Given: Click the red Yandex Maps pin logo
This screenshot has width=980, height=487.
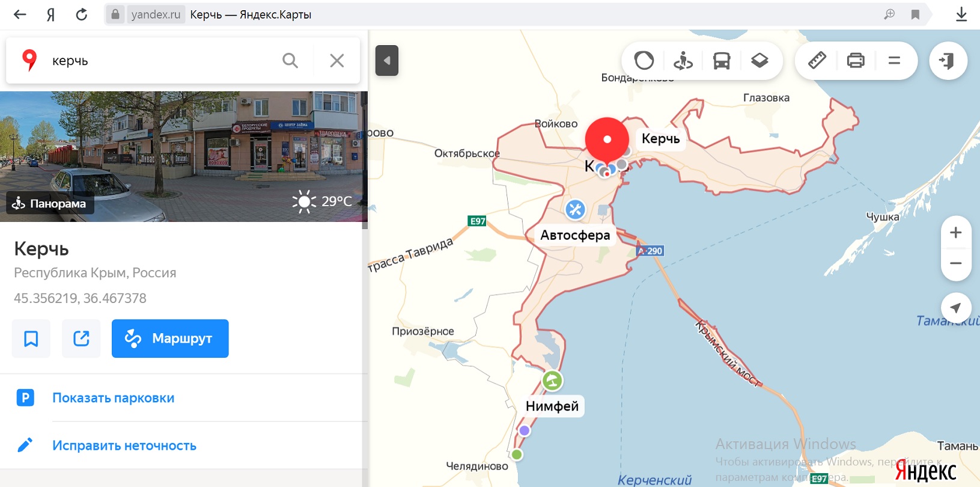Looking at the screenshot, I should click(x=29, y=60).
